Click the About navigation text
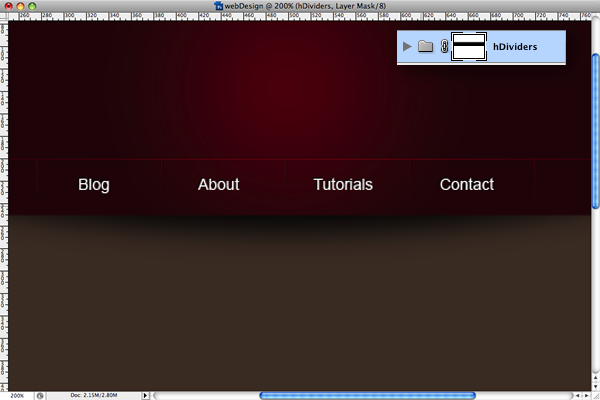600x400 pixels. click(x=218, y=184)
